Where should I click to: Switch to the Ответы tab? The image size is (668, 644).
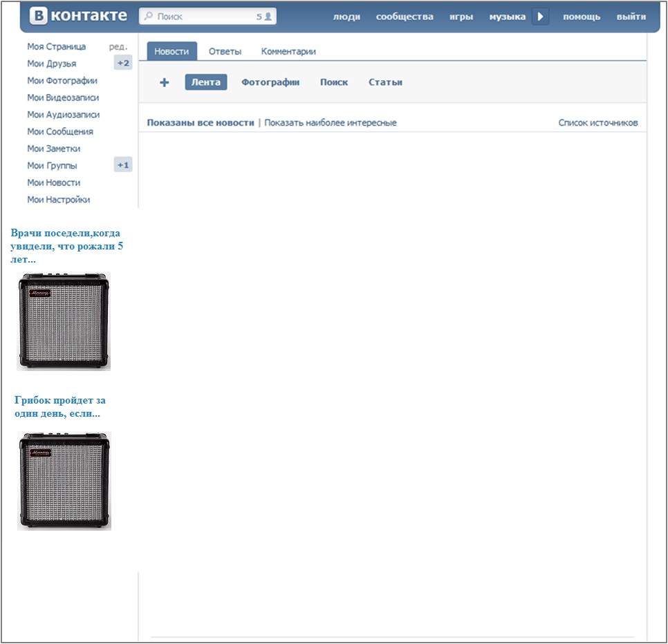tap(225, 52)
